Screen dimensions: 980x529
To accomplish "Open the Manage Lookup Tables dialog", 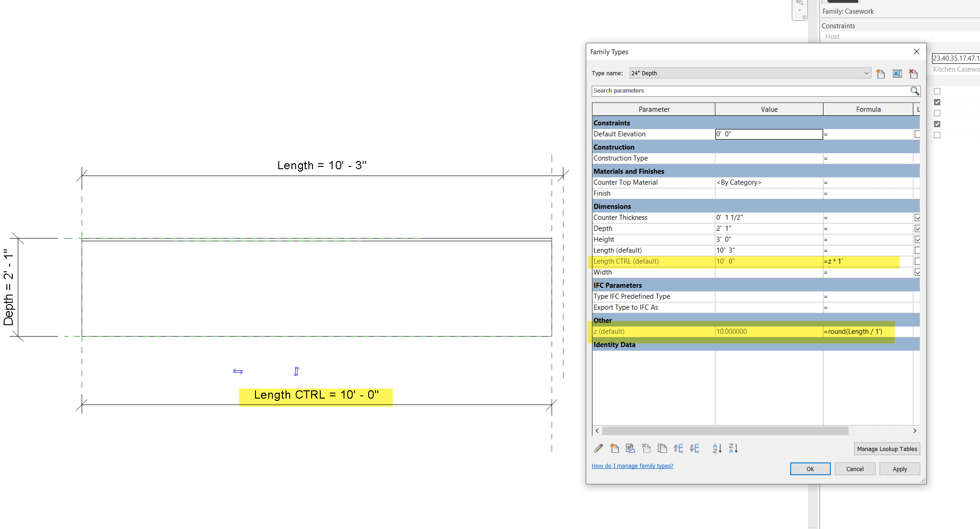I will tap(886, 449).
